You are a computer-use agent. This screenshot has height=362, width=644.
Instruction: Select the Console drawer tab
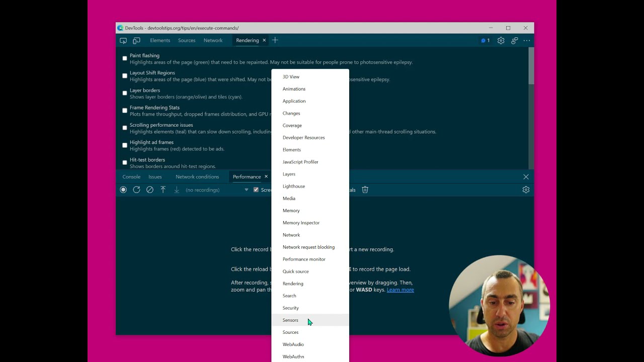click(x=131, y=176)
